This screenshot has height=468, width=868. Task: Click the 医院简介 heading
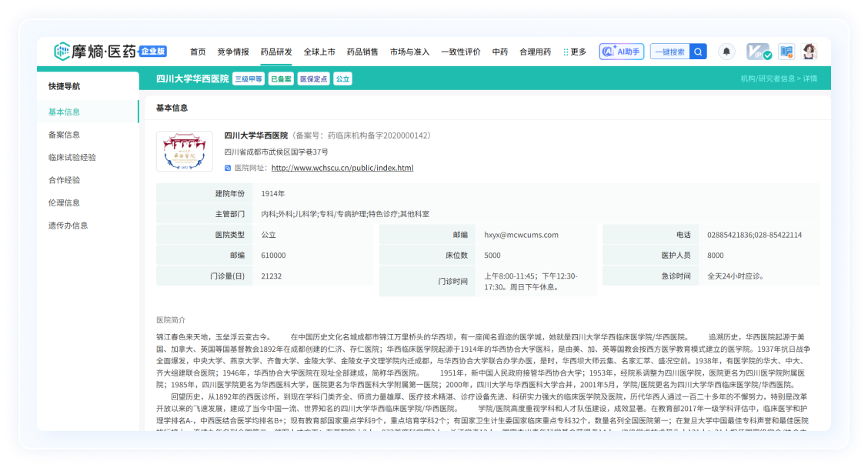click(171, 320)
